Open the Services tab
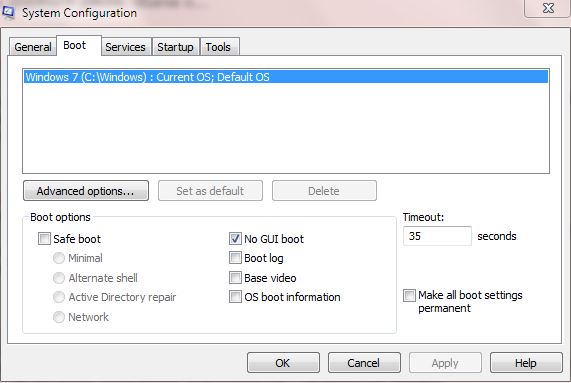The width and height of the screenshot is (571, 383). point(125,47)
